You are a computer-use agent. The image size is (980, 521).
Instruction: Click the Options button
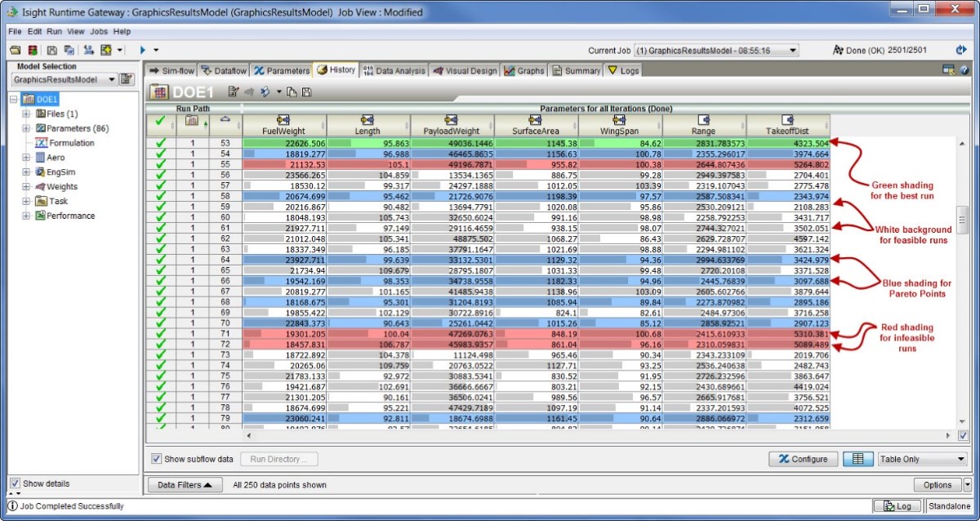tap(938, 485)
